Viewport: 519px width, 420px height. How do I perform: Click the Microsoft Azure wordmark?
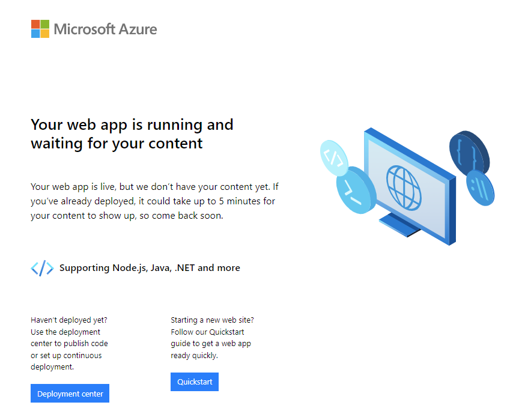pyautogui.click(x=105, y=28)
